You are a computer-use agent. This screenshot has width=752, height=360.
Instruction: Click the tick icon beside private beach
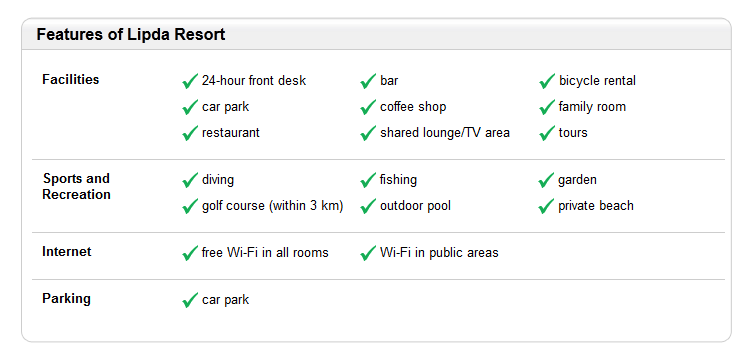(x=546, y=206)
